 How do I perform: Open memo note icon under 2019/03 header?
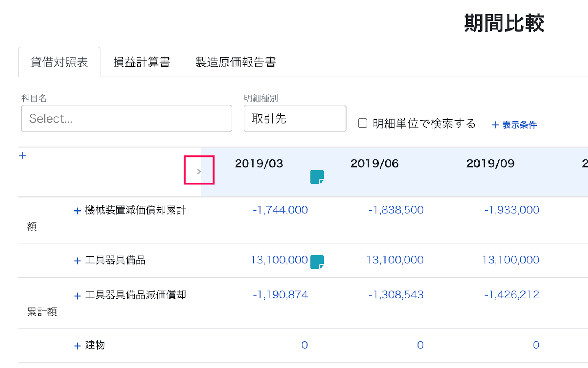pyautogui.click(x=317, y=177)
